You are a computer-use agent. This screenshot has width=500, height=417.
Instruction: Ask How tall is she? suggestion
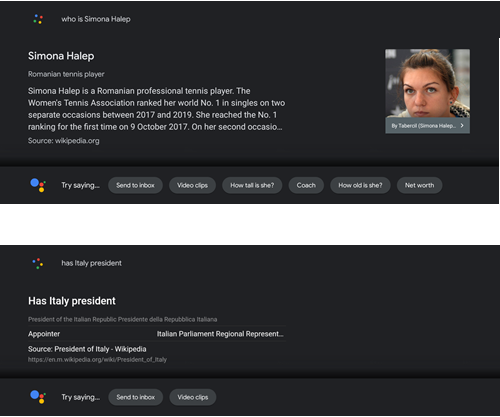click(x=252, y=185)
